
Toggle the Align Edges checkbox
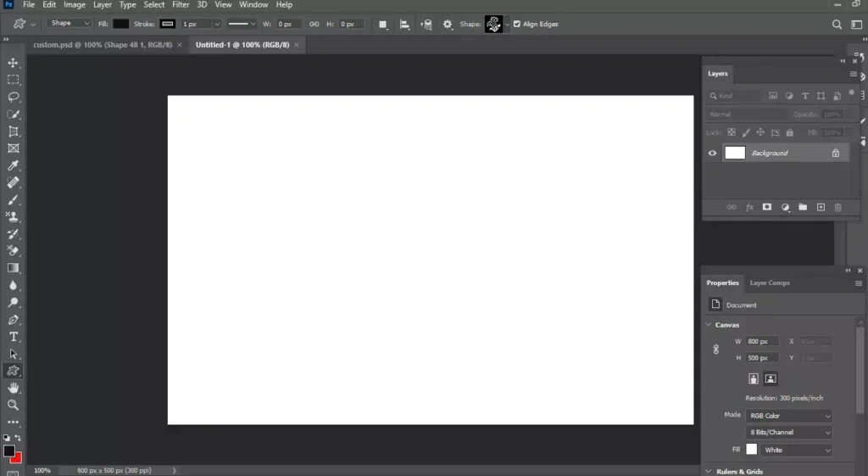(517, 24)
